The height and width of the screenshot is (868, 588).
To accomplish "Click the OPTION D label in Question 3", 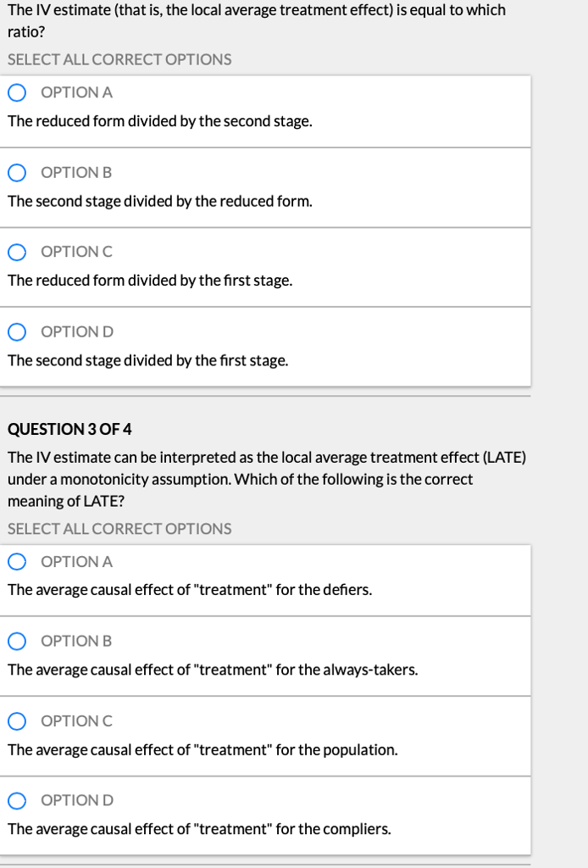I will click(x=76, y=800).
